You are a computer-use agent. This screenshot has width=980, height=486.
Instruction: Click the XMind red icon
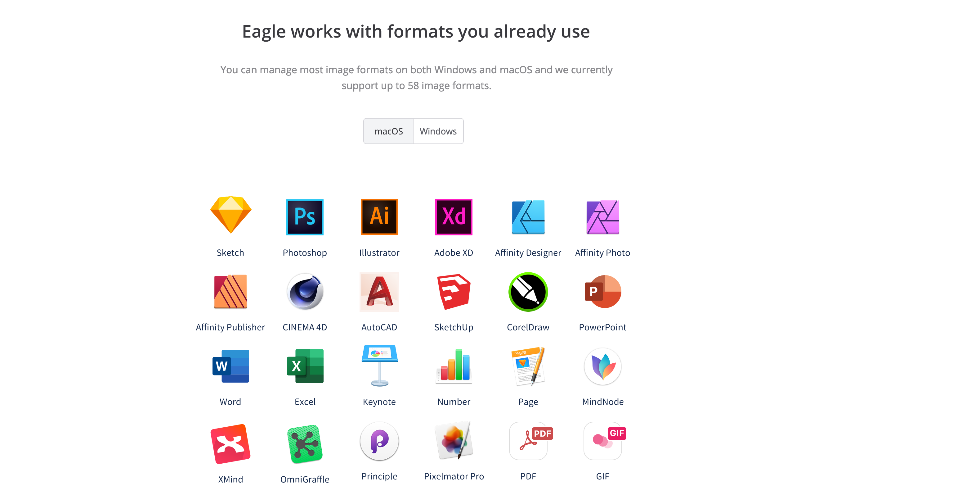230,444
